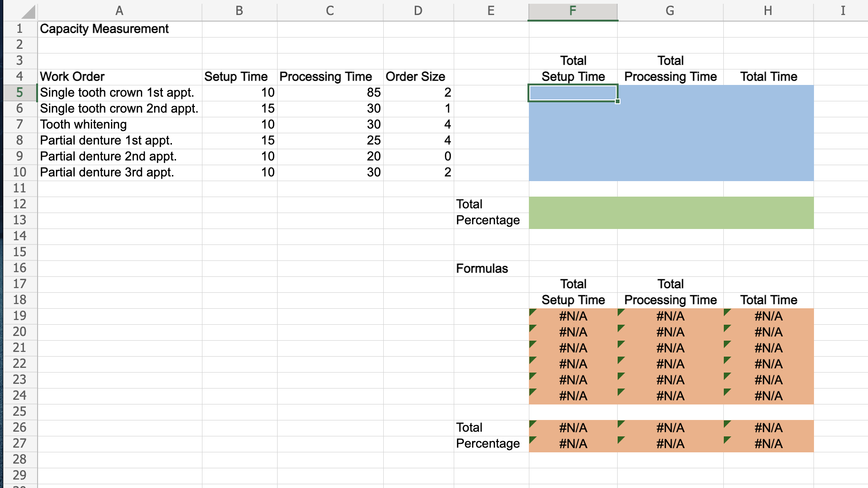The height and width of the screenshot is (488, 868).
Task: Click order size 1 in row 6
Action: coord(418,109)
